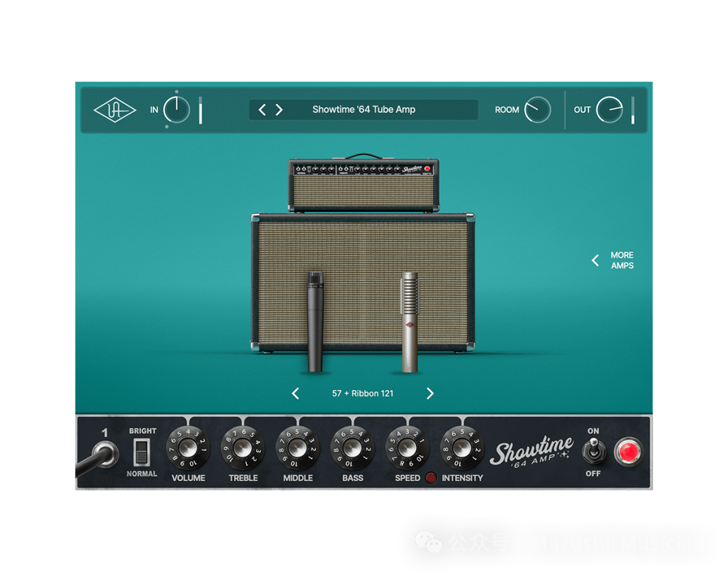Click the VOLUME knob
728x572 pixels.
[188, 449]
